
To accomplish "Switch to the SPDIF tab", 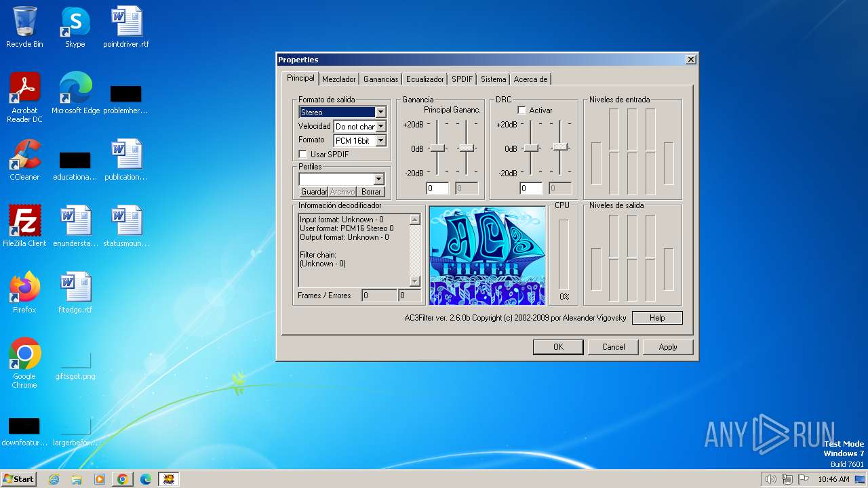I will [x=462, y=79].
